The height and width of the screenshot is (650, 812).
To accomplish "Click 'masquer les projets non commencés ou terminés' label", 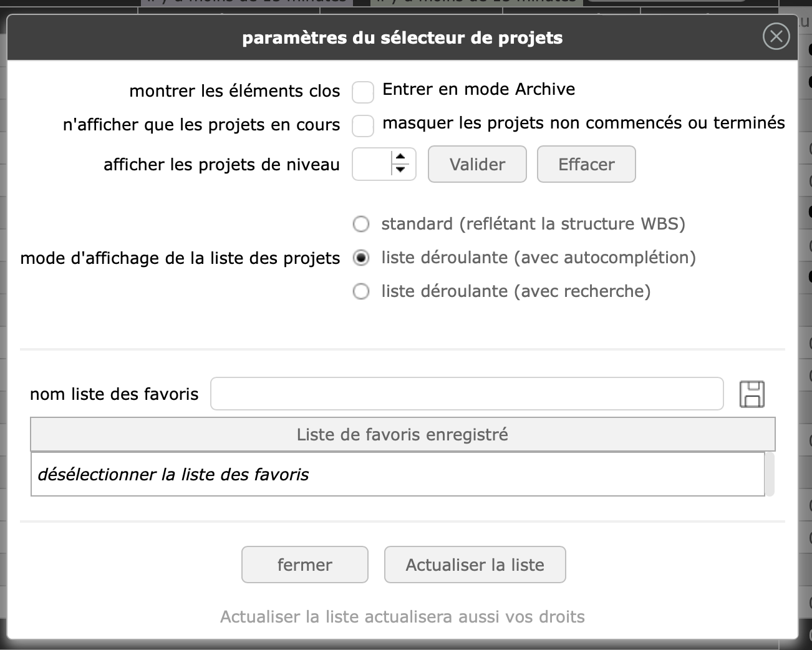I will (583, 123).
